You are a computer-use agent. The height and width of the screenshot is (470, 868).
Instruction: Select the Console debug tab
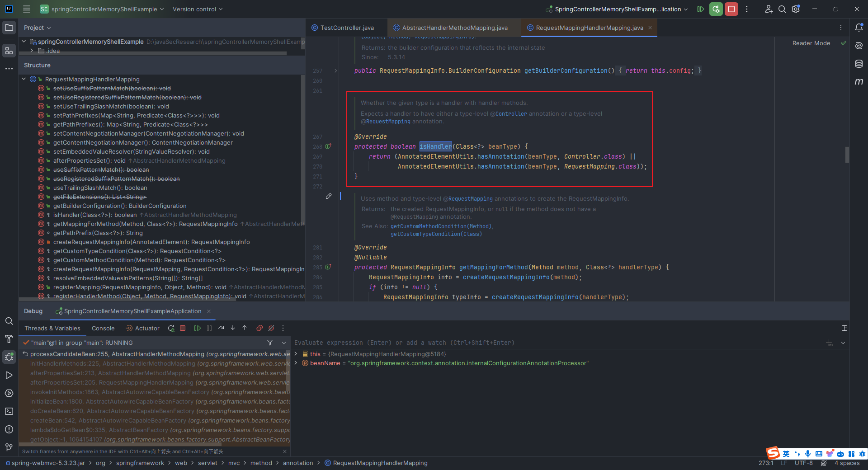103,329
